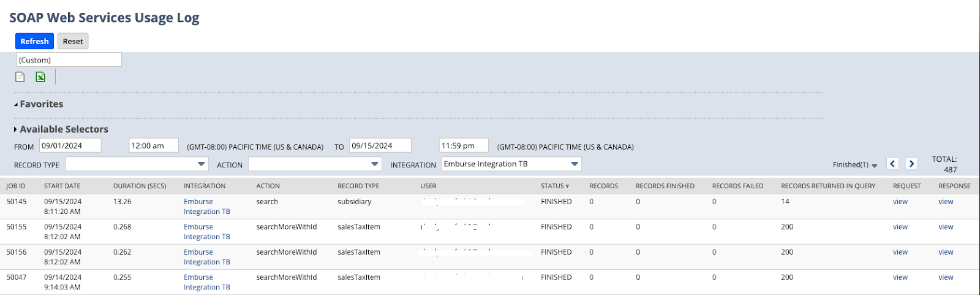Click the To time field 11:59 pm
The height and width of the screenshot is (295, 980).
tap(463, 146)
